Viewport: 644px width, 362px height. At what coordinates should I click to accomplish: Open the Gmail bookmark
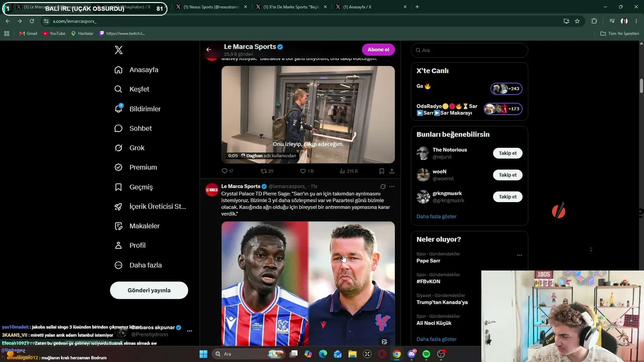point(28,34)
